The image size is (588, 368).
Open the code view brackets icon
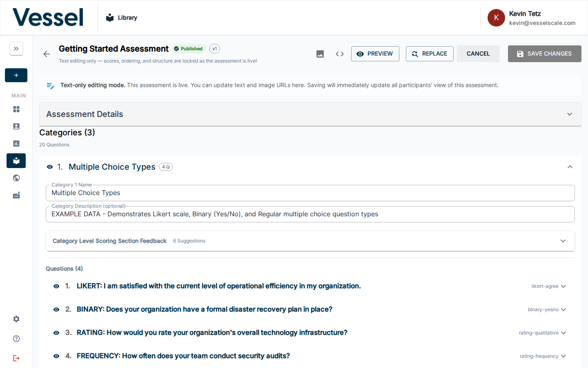(340, 54)
